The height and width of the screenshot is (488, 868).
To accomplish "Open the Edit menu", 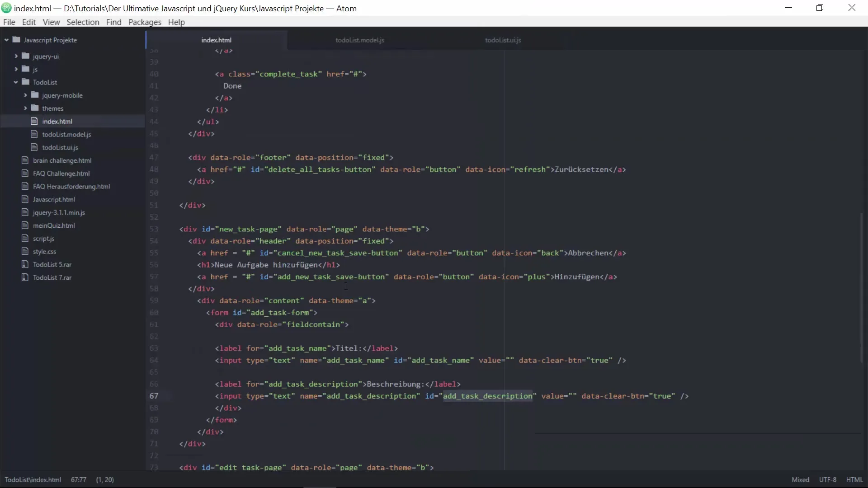I will pyautogui.click(x=29, y=22).
